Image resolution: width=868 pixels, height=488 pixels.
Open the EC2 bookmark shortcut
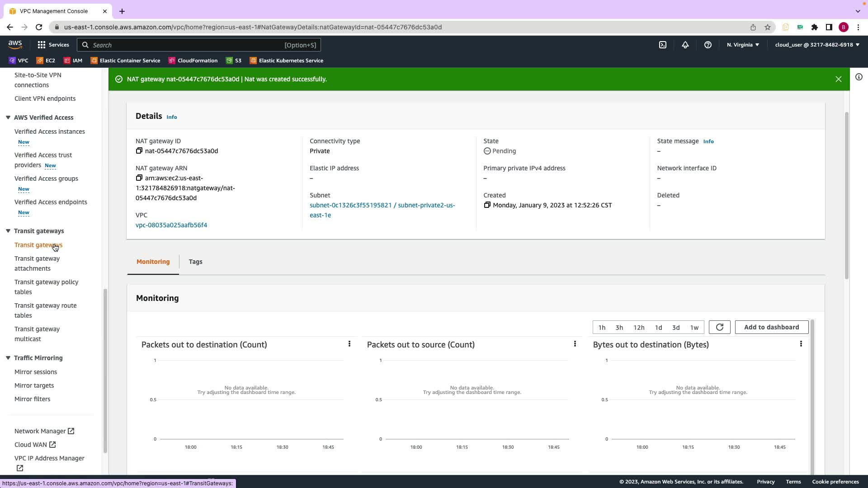46,61
